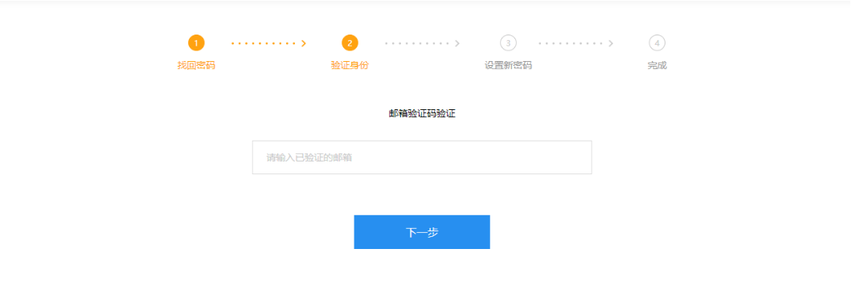Screen dimensions: 868x302
Task: Click the gray chevron tip before step 4
Action: pyautogui.click(x=611, y=43)
